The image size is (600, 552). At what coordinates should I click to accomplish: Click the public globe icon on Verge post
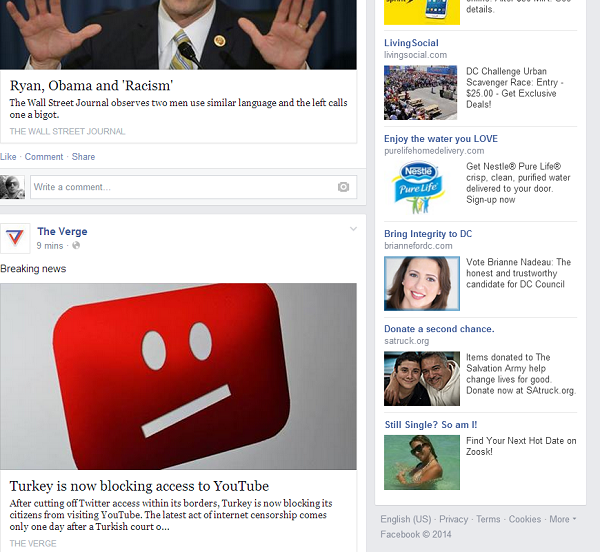pos(76,246)
